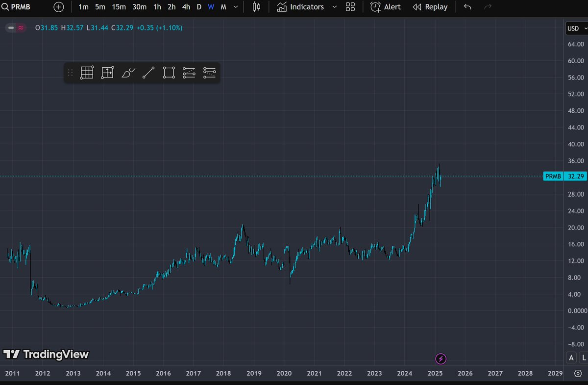Viewport: 588px width, 385px height.
Task: Select the trend-based Fib extension tool
Action: tap(209, 73)
